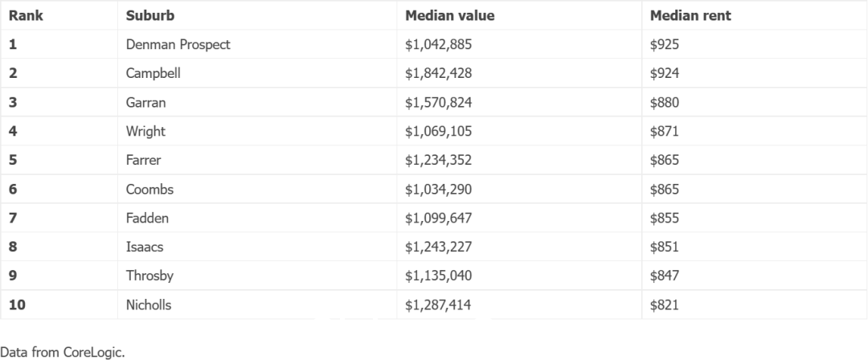
Task: Click the $1,570,824 median value cell
Action: (x=519, y=102)
